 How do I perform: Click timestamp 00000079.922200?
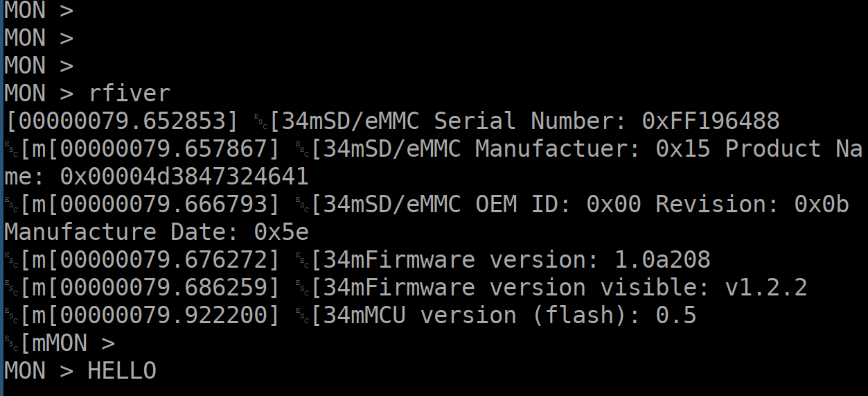[x=163, y=315]
